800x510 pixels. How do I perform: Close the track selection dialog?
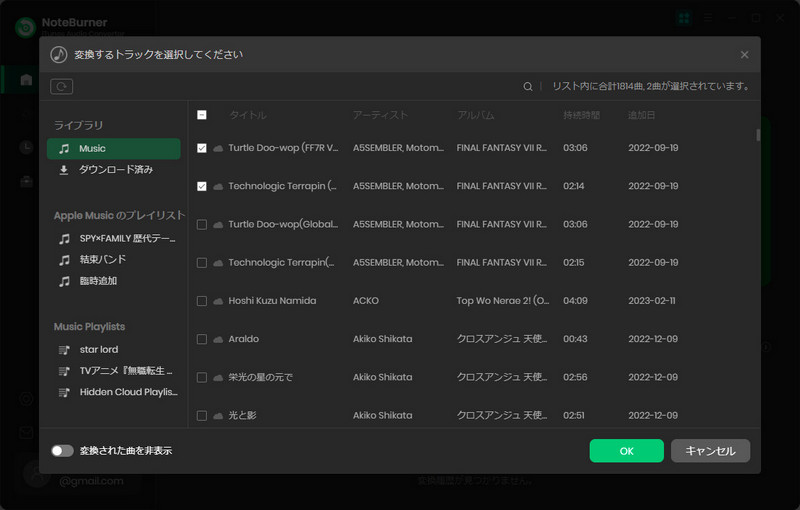pos(744,55)
